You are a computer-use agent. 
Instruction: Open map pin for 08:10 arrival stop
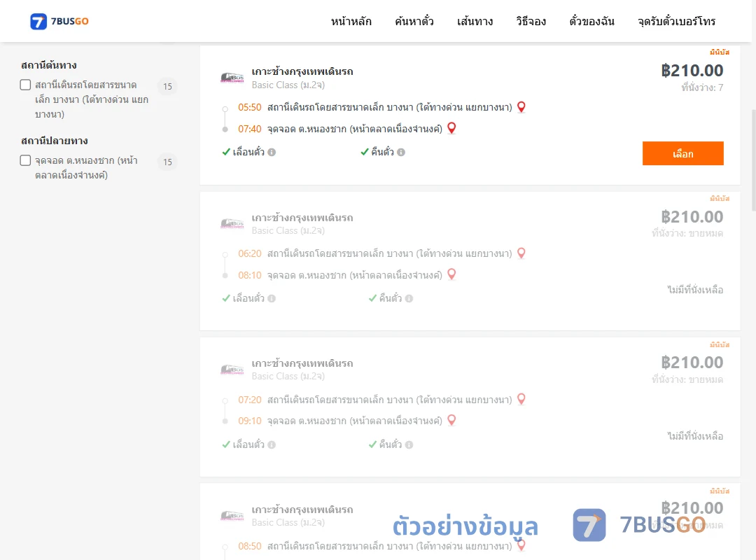click(x=451, y=274)
